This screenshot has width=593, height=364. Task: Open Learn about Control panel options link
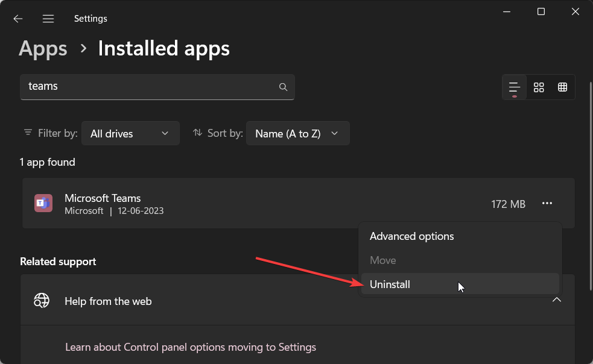191,347
